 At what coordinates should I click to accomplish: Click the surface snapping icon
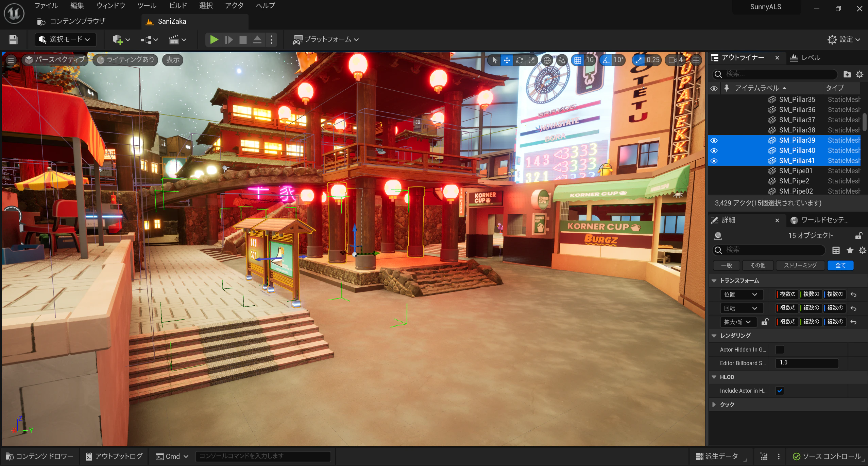(x=562, y=60)
